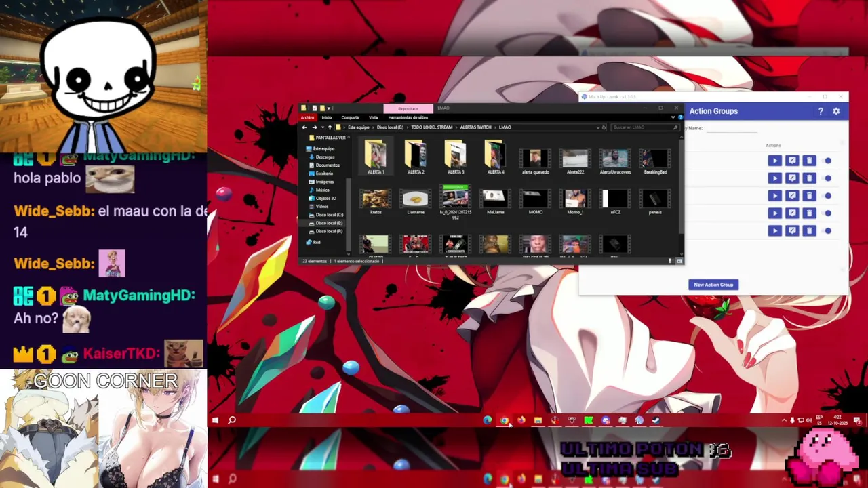The width and height of the screenshot is (868, 488).
Task: Open Google Chrome from the taskbar
Action: tap(504, 420)
